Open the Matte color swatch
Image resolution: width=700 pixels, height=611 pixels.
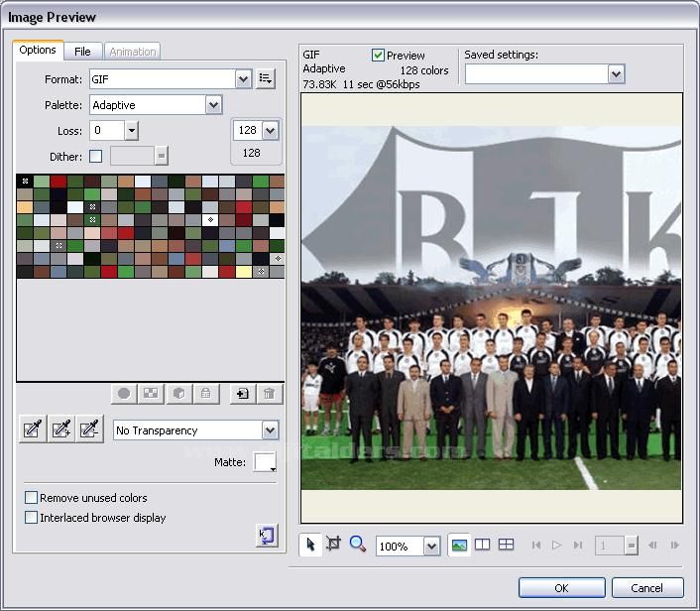pyautogui.click(x=265, y=462)
